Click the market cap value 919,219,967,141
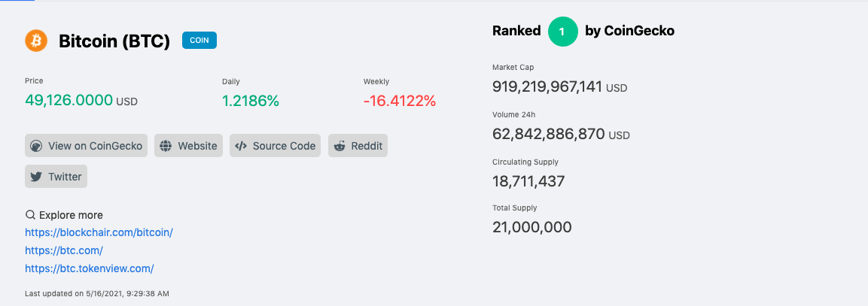The height and width of the screenshot is (306, 868). [x=547, y=86]
